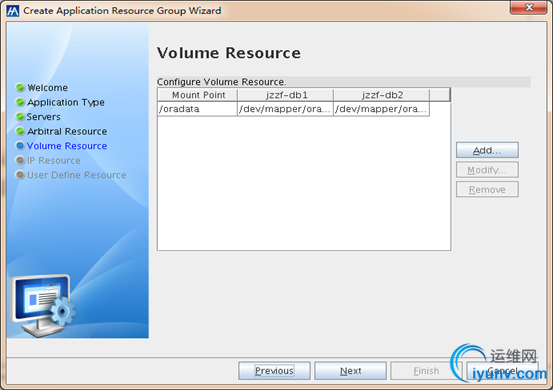This screenshot has width=553, height=390.
Task: Select the jzzf-db2 /dev/mapper cell
Action: click(381, 109)
